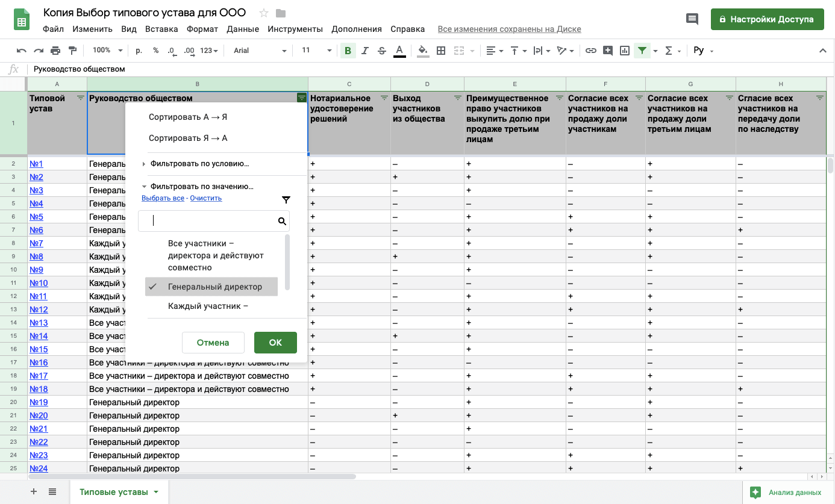Open the filter icon on Типовой устав column
Image resolution: width=835 pixels, height=504 pixels.
tap(81, 98)
